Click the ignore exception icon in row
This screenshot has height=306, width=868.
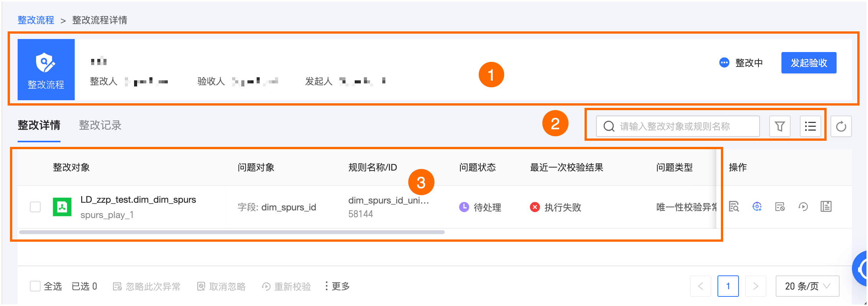coord(780,207)
